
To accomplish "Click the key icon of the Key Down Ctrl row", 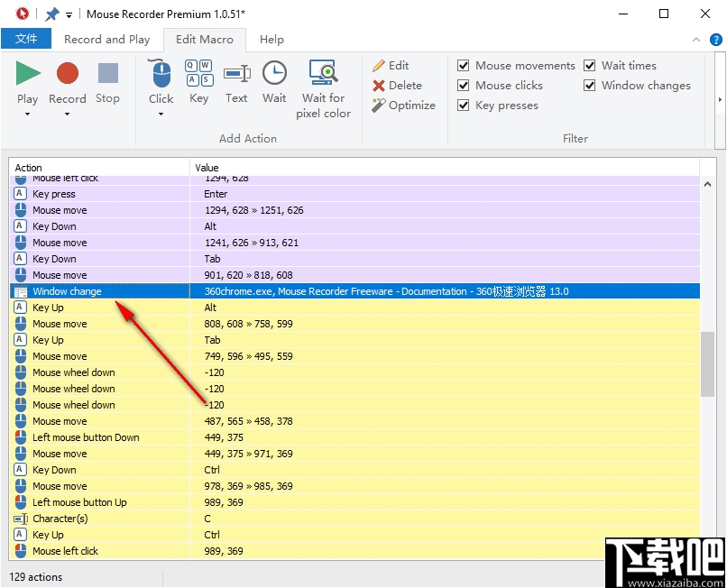I will point(20,469).
